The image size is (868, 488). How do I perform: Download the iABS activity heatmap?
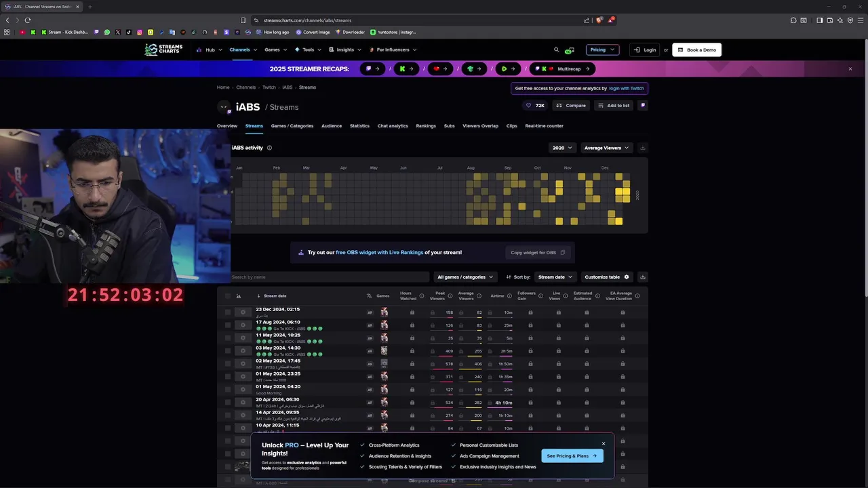click(642, 148)
